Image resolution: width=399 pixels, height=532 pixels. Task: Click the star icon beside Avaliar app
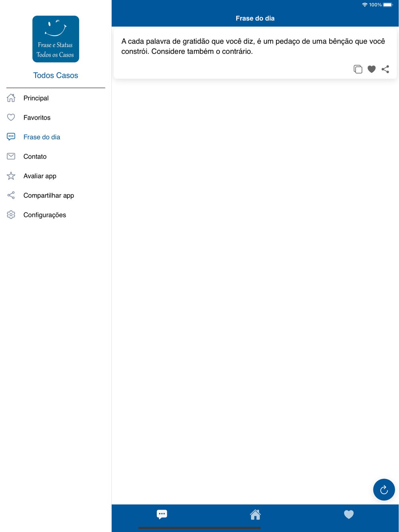11,176
